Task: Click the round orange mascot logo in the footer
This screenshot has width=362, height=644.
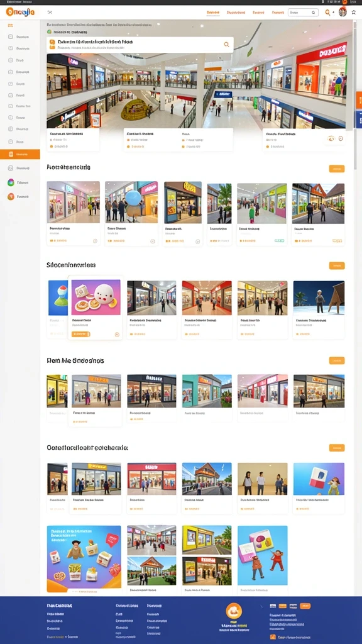Action: click(x=234, y=611)
